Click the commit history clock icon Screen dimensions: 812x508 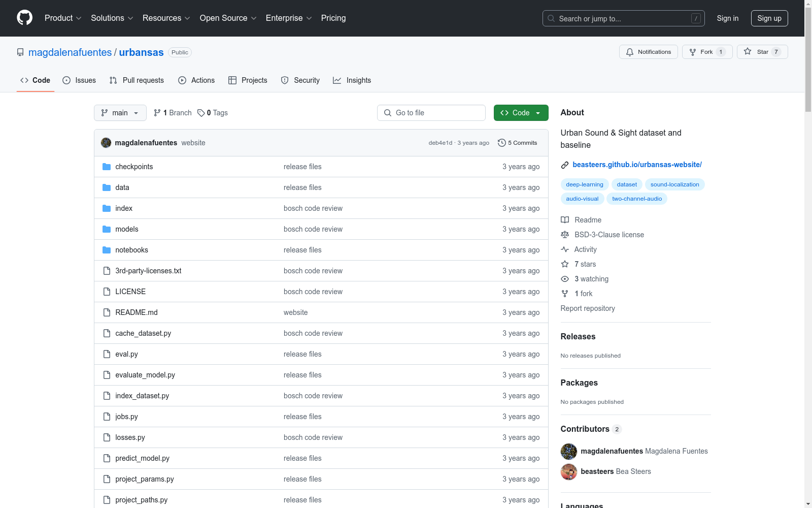coord(502,143)
